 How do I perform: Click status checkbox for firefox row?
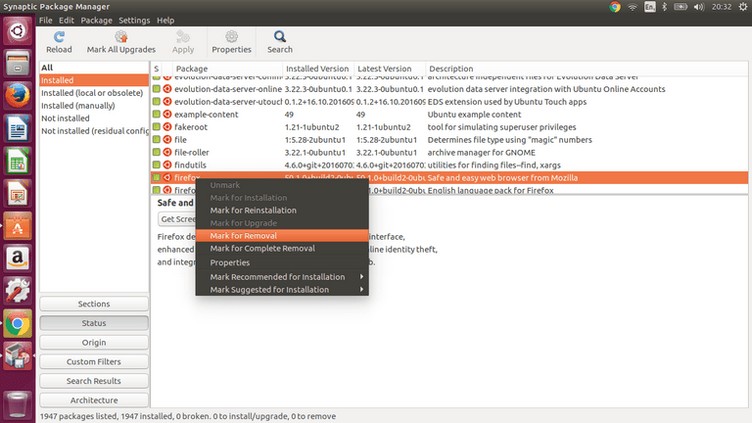pos(156,177)
